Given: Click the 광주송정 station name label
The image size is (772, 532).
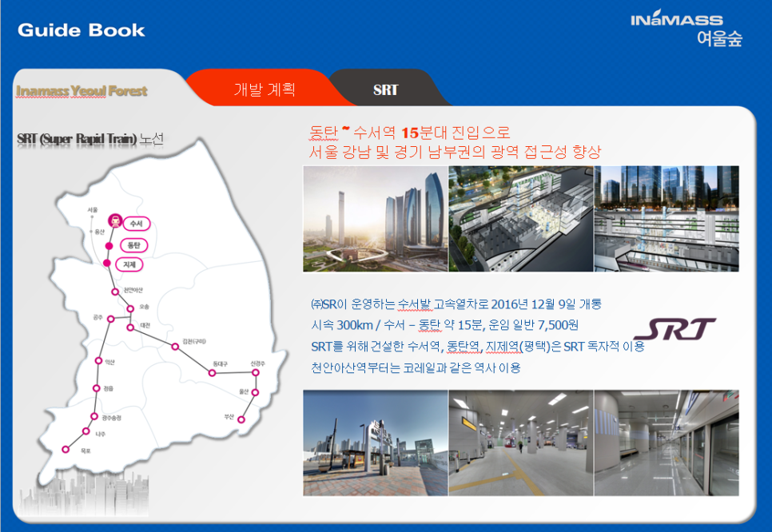Looking at the screenshot, I should point(112,417).
